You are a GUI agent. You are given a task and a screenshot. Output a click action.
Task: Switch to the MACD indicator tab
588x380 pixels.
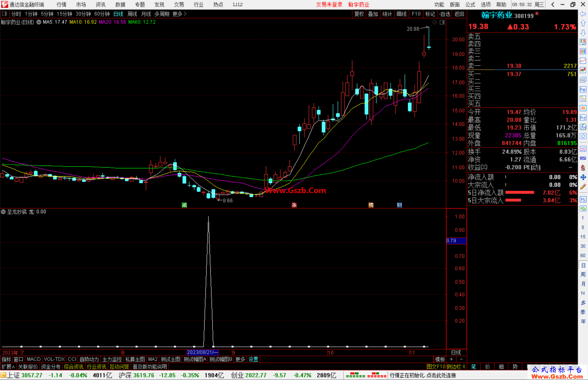pyautogui.click(x=34, y=359)
